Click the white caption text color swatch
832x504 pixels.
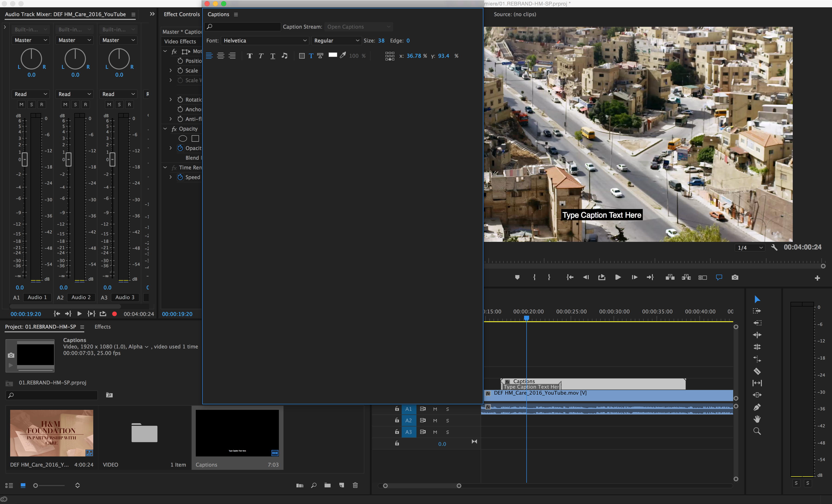click(333, 55)
